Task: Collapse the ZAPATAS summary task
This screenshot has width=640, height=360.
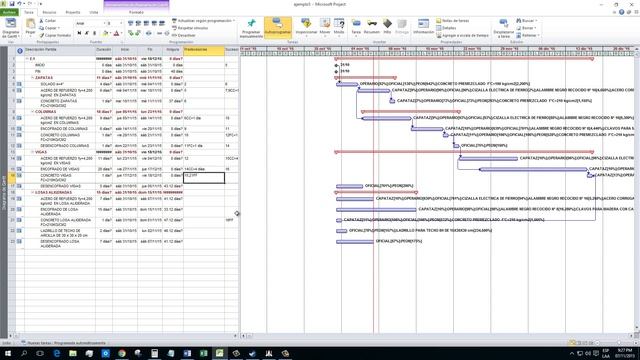Action: pyautogui.click(x=33, y=78)
